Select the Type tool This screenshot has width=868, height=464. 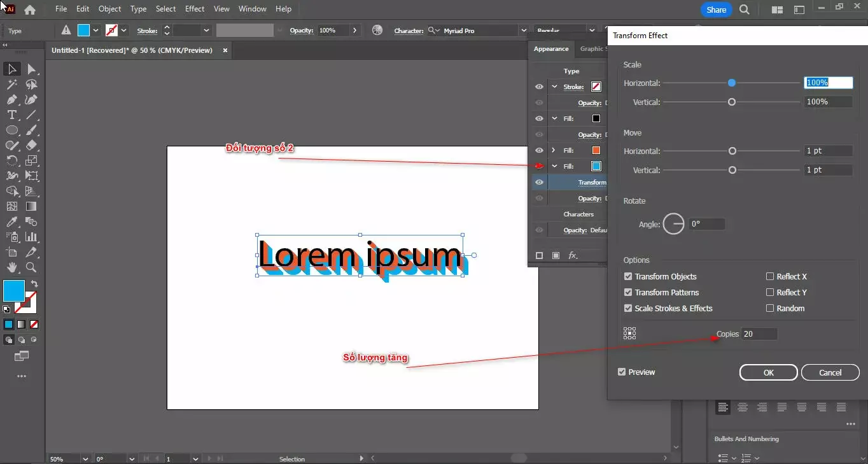tap(11, 115)
